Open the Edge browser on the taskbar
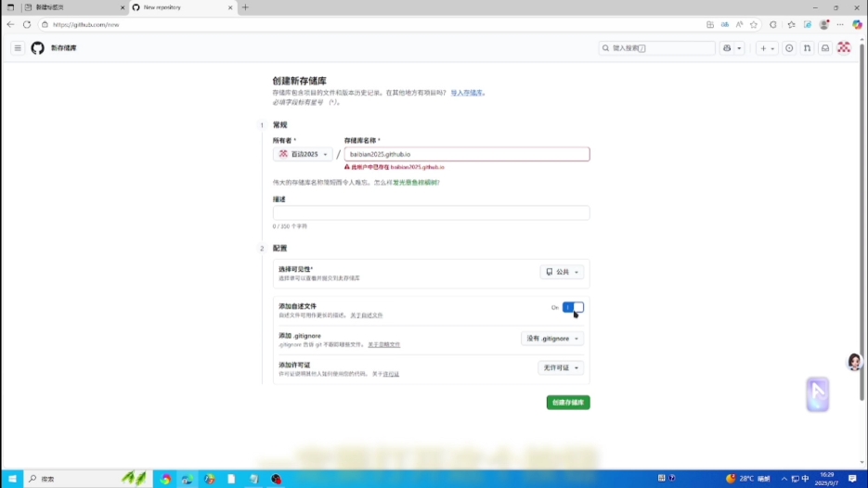This screenshot has width=868, height=488. click(188, 479)
